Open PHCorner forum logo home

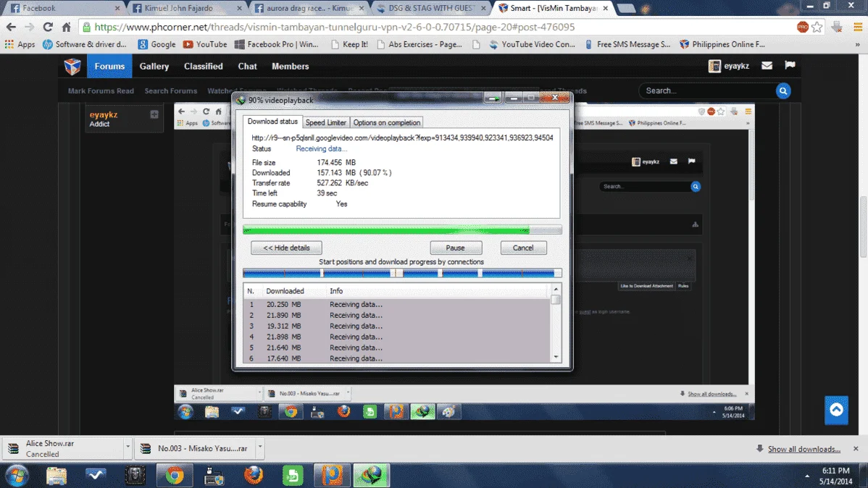[x=72, y=67]
